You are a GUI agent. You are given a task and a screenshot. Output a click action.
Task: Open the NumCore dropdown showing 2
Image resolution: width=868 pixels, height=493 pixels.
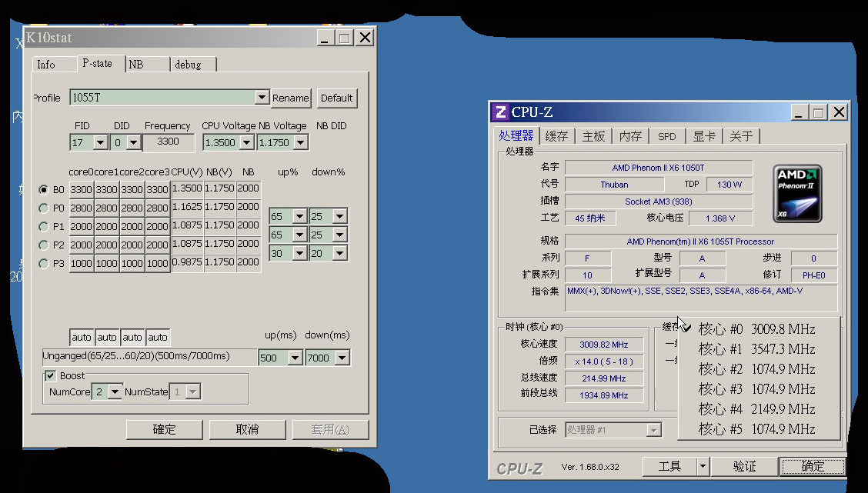[115, 391]
